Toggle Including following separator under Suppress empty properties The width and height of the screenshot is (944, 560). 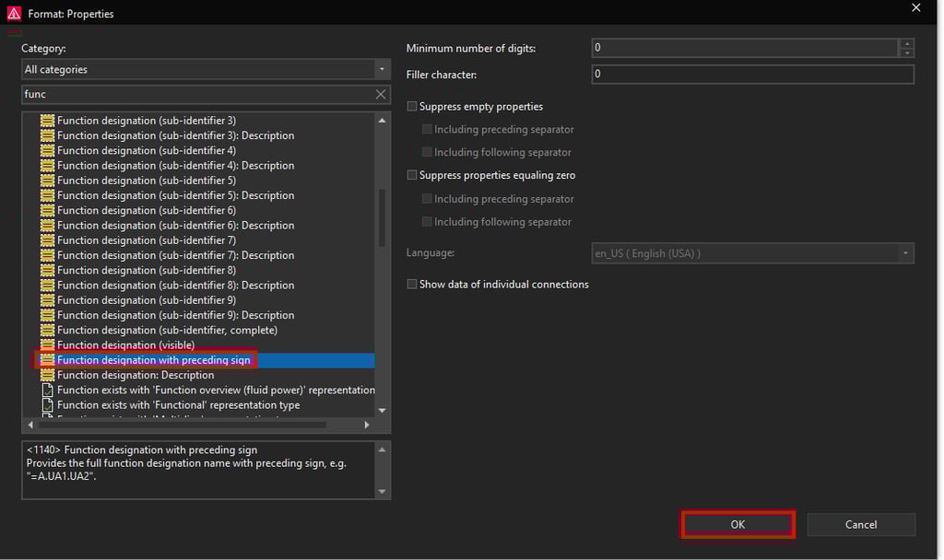pyautogui.click(x=427, y=152)
